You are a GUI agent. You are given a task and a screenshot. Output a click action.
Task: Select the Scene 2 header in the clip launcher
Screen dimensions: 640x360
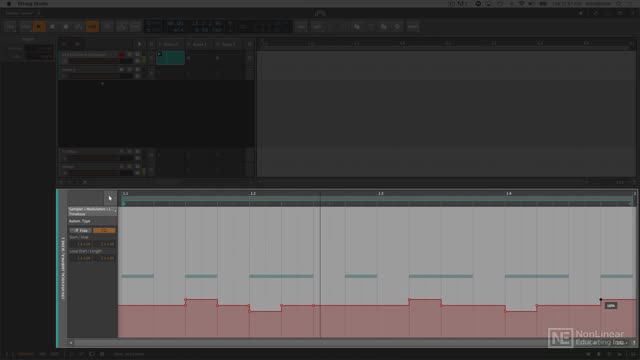[200, 44]
